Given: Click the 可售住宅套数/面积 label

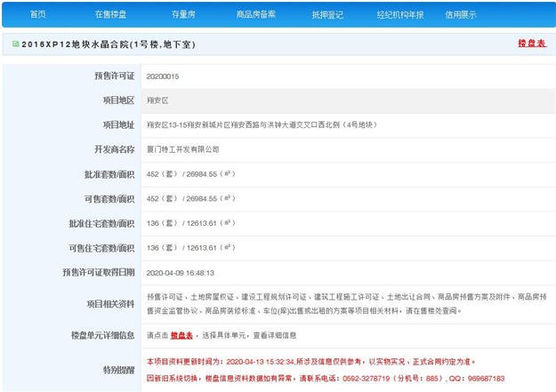Looking at the screenshot, I should point(101,248).
